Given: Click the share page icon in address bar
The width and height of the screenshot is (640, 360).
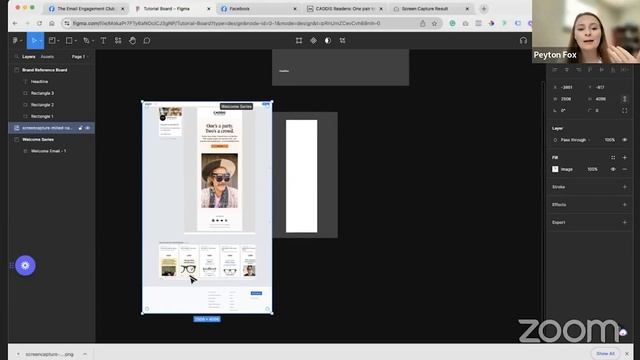Looking at the screenshot, I should [x=423, y=23].
